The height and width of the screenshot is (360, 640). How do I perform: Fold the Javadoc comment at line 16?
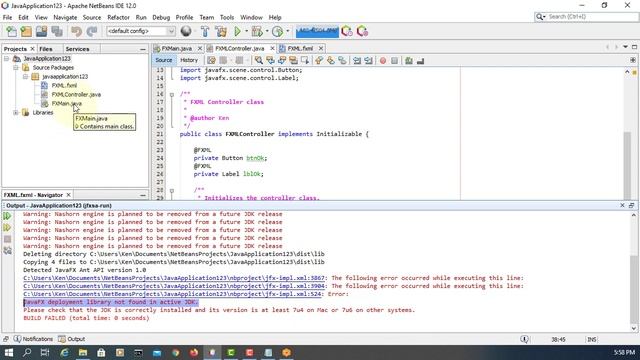tap(172, 94)
